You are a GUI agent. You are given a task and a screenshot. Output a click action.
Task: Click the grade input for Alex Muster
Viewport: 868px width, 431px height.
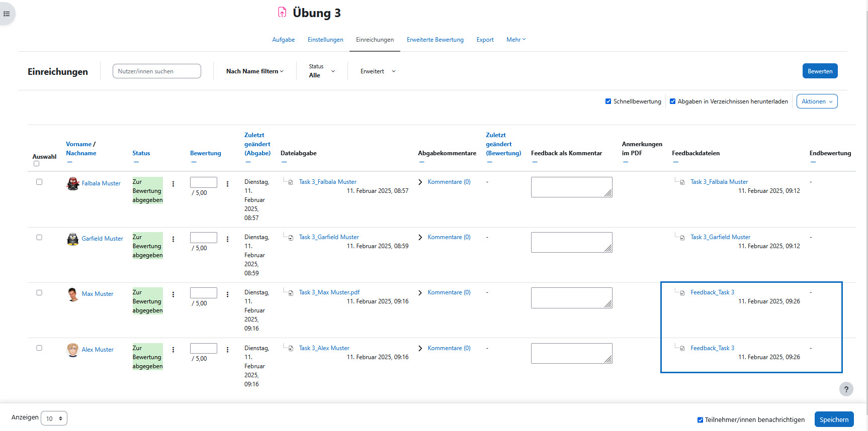(204, 349)
